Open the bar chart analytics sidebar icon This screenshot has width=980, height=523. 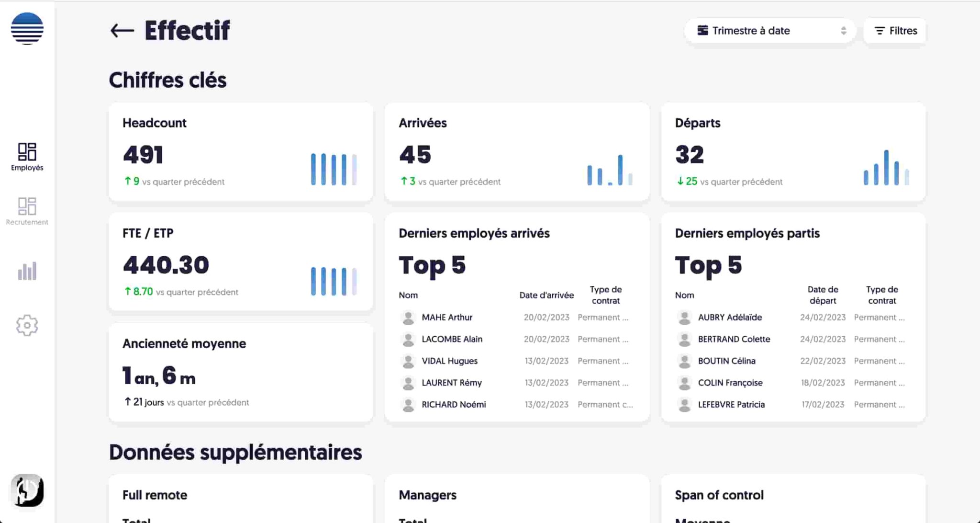(27, 271)
